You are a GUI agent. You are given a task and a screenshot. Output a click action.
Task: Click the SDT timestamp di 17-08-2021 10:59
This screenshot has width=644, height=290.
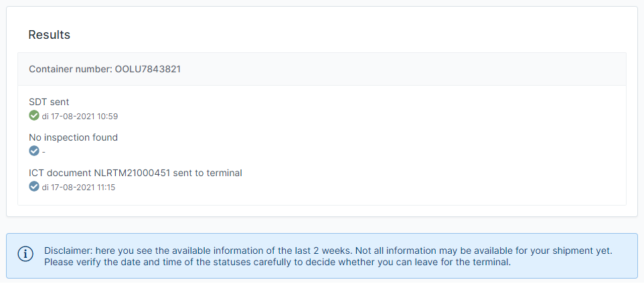[x=80, y=117]
